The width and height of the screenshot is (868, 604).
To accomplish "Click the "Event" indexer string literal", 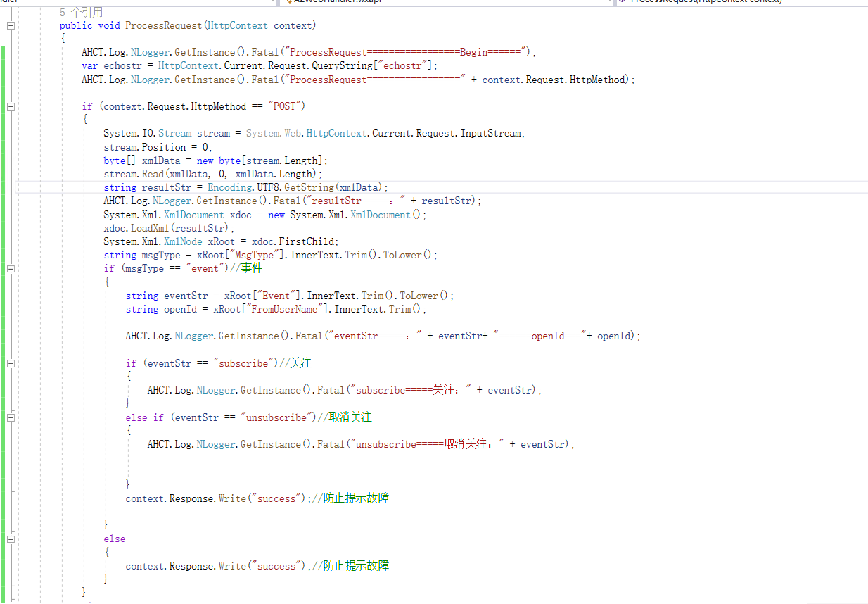I will tap(276, 296).
